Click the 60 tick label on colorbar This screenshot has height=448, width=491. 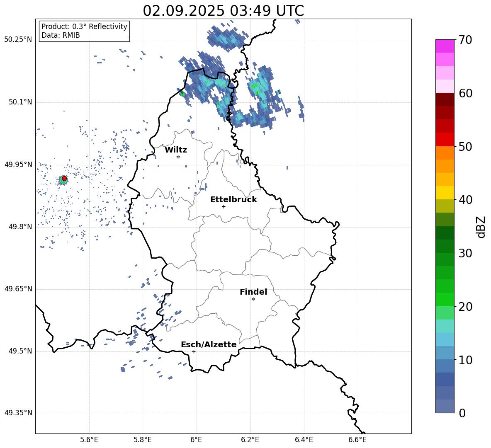465,93
